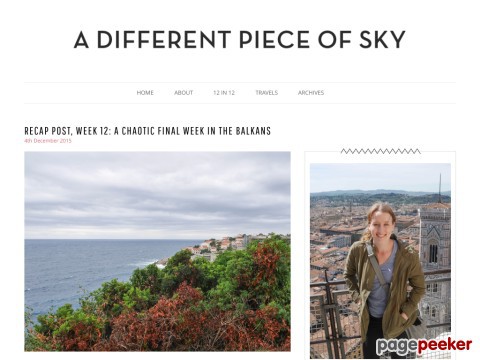
Task: Open the Home menu item
Action: click(145, 93)
